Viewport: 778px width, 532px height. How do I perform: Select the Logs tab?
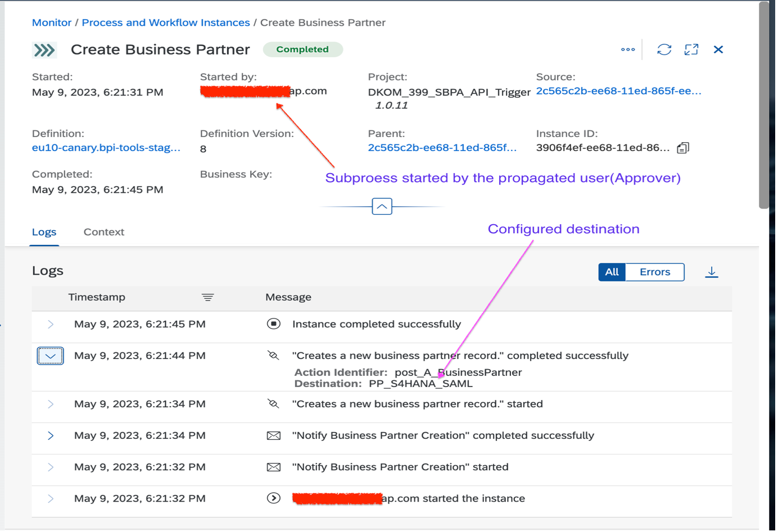click(x=44, y=231)
